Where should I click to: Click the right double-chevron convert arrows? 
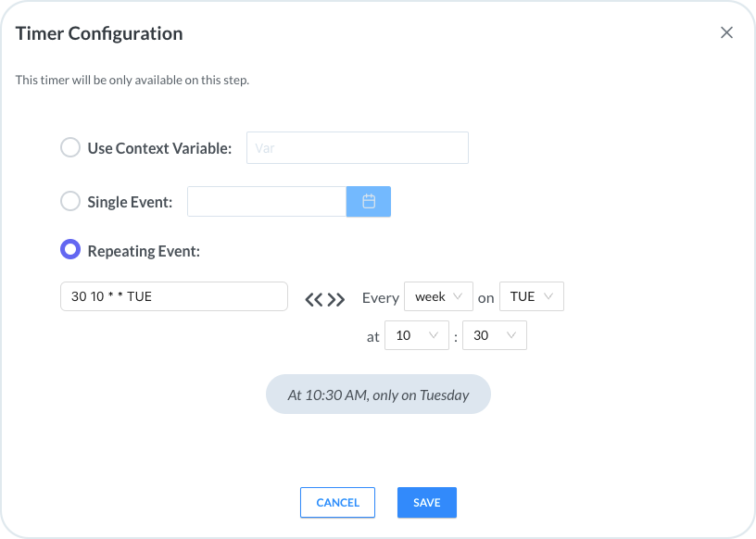pos(336,298)
